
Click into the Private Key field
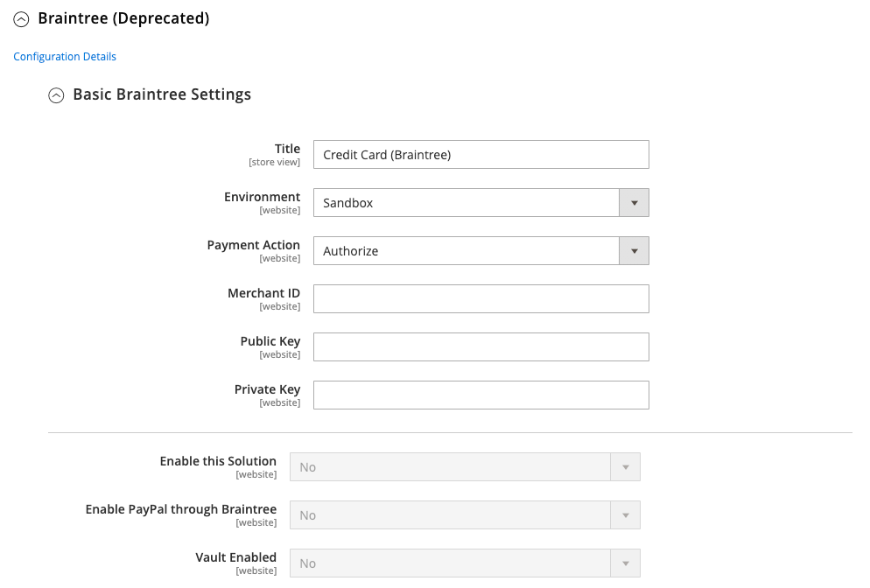481,395
